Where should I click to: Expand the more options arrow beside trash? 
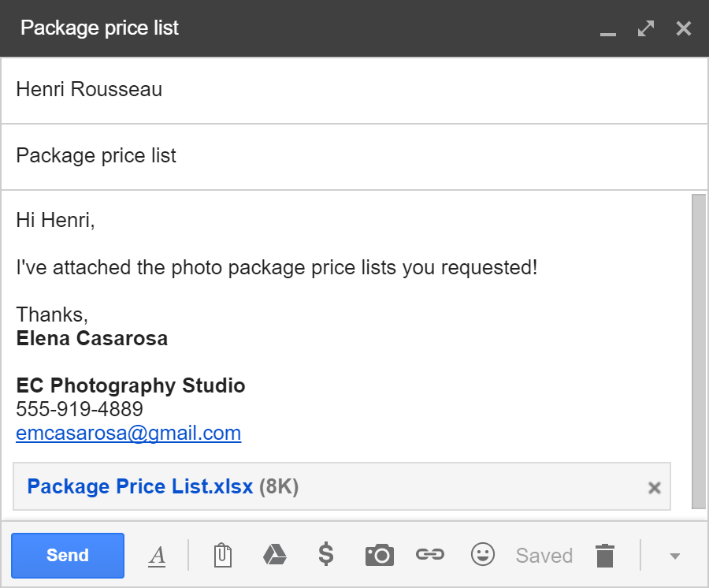coord(674,556)
